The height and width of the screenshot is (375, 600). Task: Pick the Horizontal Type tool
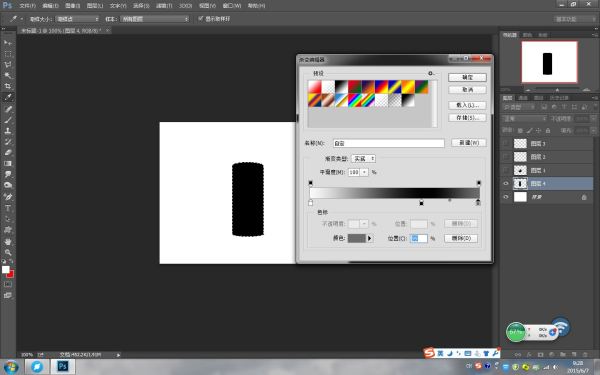(8, 208)
